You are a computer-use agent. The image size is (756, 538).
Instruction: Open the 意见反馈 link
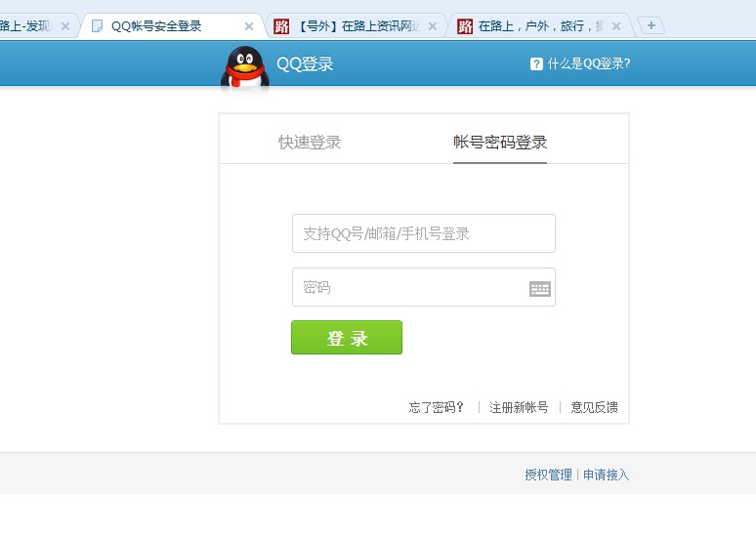tap(594, 407)
